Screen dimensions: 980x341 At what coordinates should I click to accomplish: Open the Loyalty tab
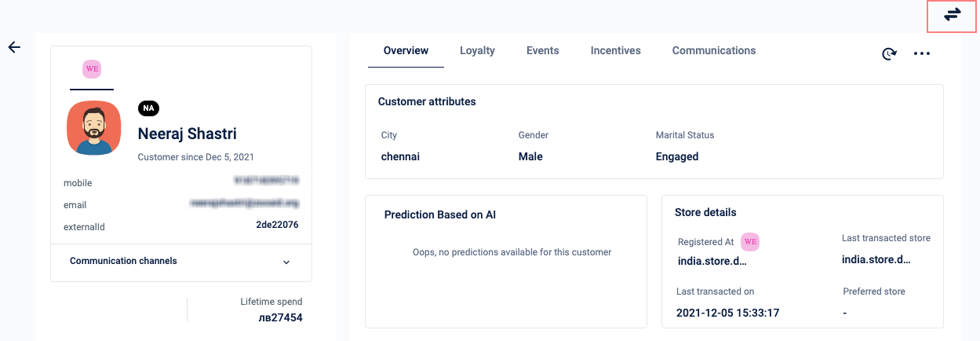click(477, 51)
